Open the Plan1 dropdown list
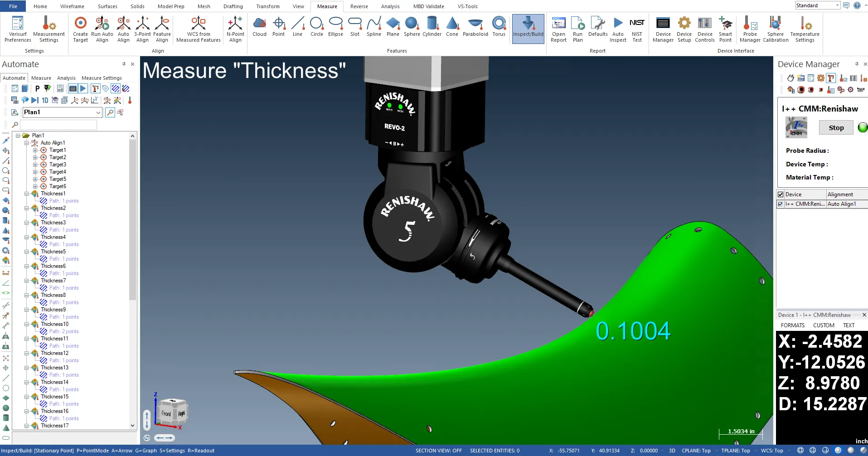 pyautogui.click(x=98, y=112)
